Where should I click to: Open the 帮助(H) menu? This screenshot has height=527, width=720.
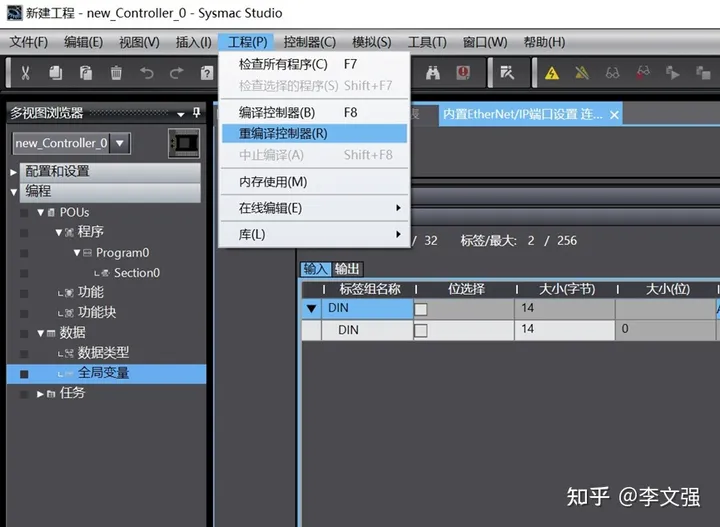coord(544,42)
